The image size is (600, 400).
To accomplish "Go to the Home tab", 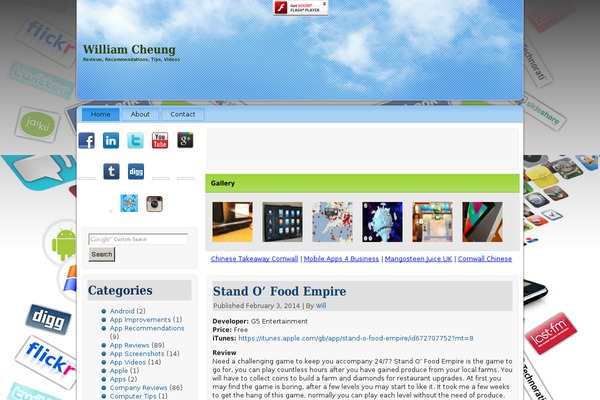I will tap(101, 114).
